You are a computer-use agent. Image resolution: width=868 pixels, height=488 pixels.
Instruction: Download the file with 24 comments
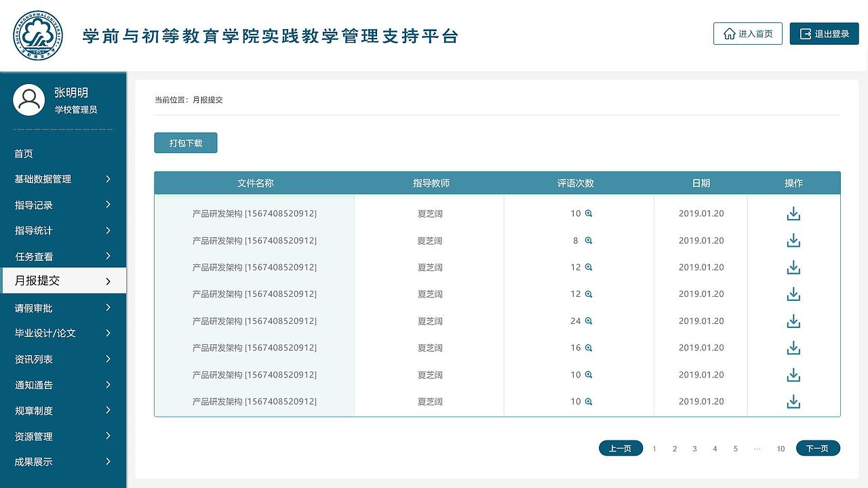(x=793, y=321)
